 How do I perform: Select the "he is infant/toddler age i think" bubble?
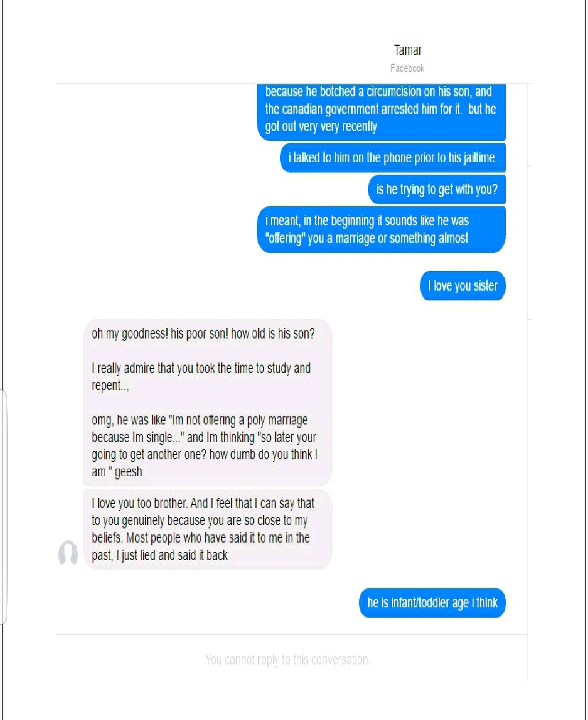[432, 603]
